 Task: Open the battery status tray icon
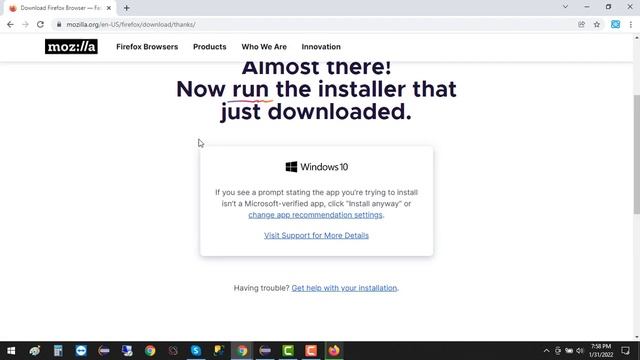pos(569,351)
